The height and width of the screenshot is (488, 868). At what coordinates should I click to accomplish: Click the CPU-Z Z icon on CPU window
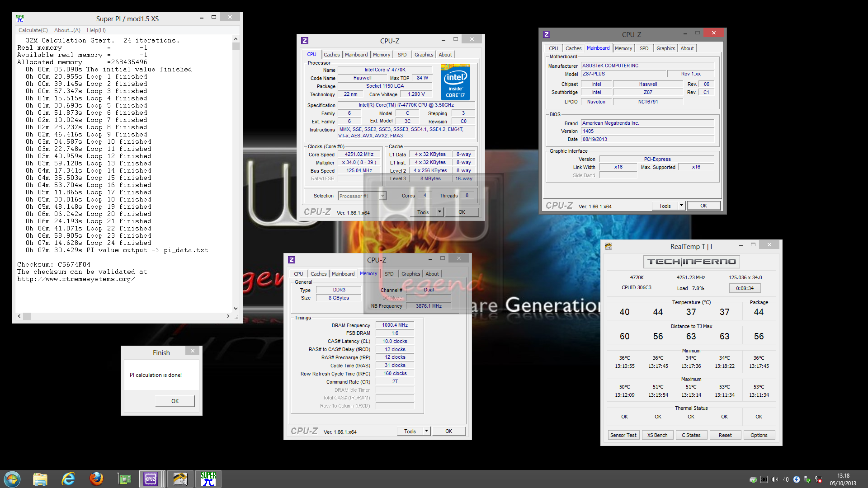tap(305, 41)
